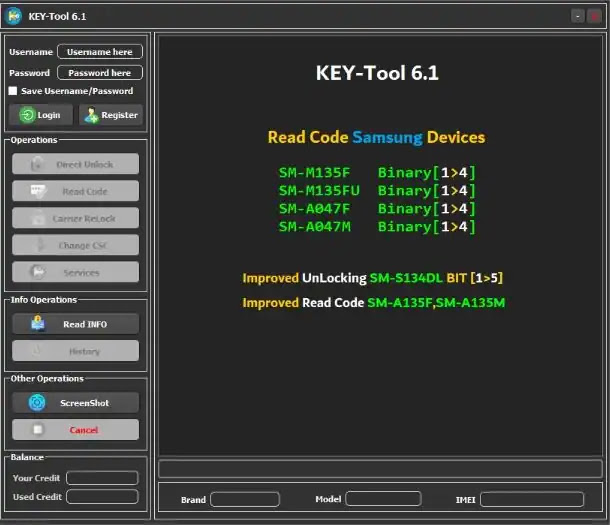This screenshot has height=525, width=610.
Task: Click the green Login arrow icon
Action: [28, 115]
